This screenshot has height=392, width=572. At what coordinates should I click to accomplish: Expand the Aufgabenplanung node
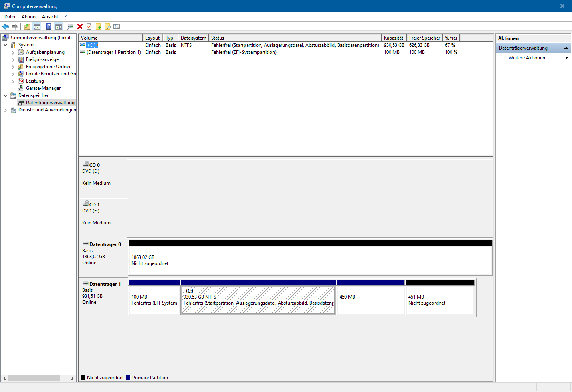tap(13, 52)
